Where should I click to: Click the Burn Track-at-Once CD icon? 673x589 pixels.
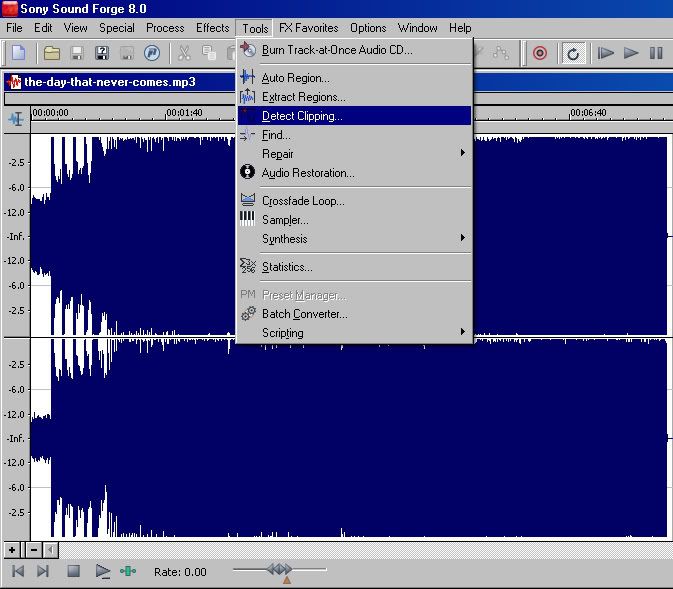248,50
